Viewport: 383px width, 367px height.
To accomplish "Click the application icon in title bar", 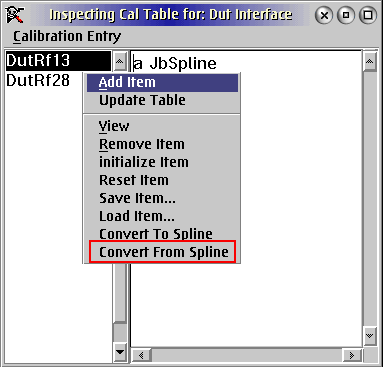I will click(x=15, y=15).
